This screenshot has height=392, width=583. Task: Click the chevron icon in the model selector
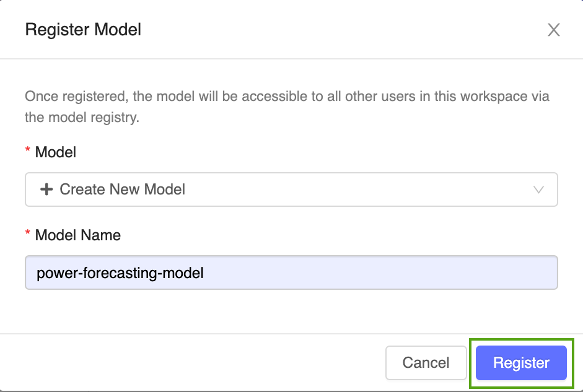539,189
